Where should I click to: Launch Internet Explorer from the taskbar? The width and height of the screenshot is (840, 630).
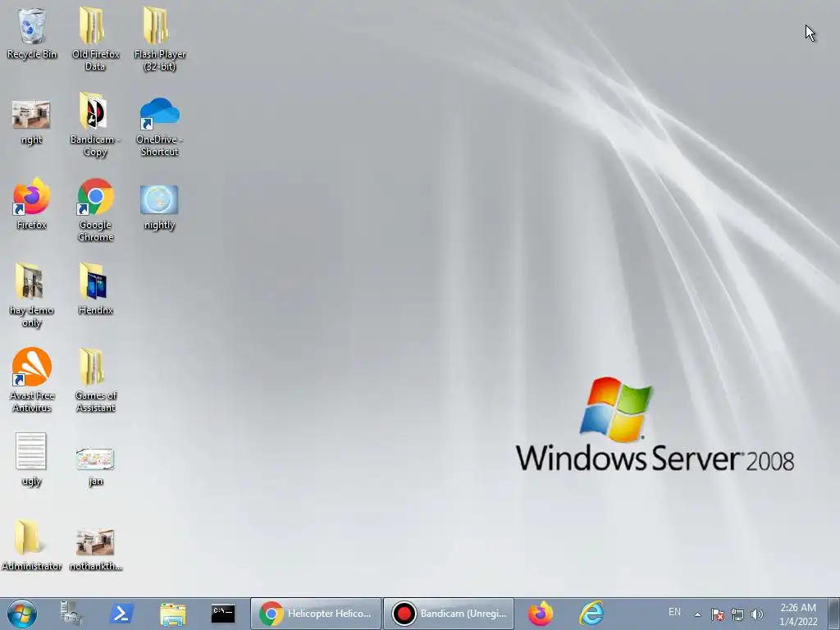591,614
